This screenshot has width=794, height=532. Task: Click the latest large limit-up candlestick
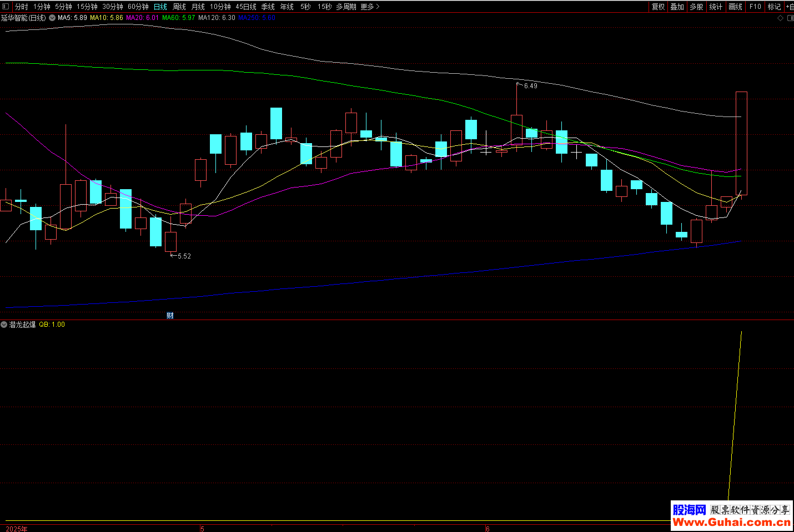(741, 143)
